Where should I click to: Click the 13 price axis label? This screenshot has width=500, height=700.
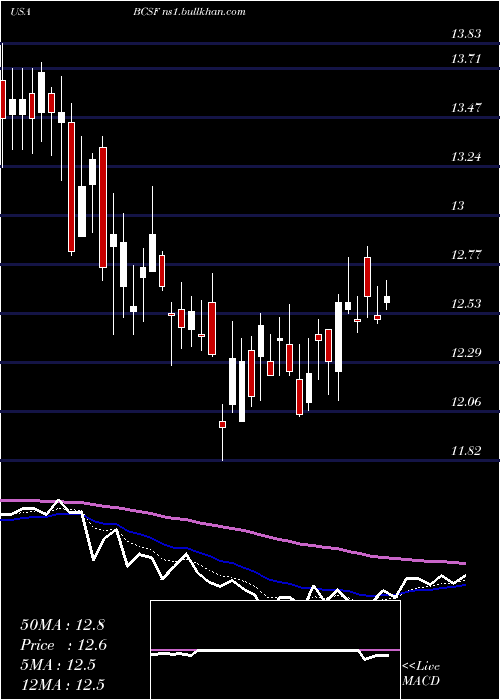(458, 206)
